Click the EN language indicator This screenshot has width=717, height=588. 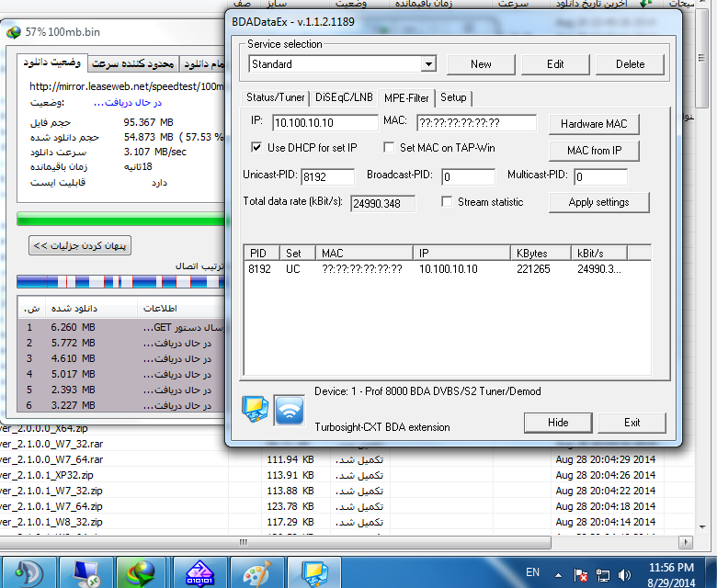(533, 572)
